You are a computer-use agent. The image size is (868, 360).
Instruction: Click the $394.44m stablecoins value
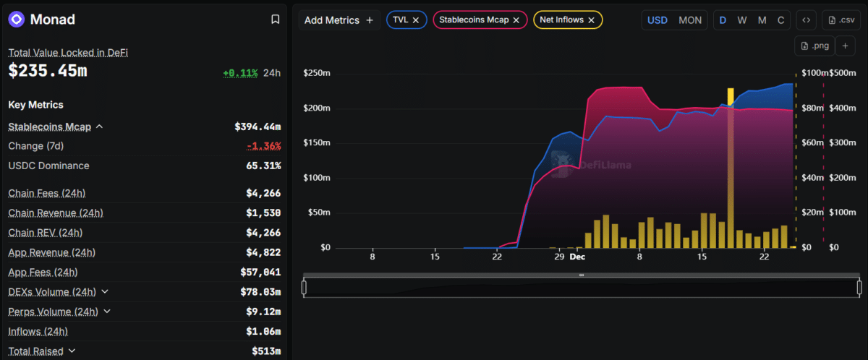coord(258,127)
